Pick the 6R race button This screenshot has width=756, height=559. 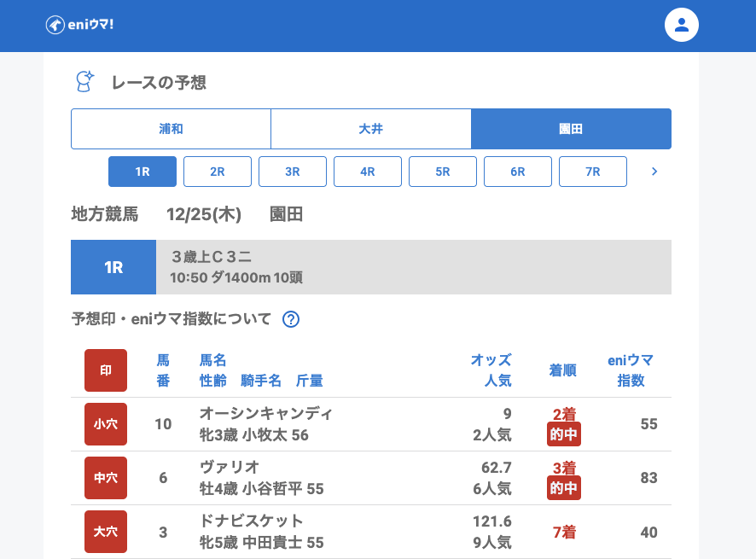[518, 172]
